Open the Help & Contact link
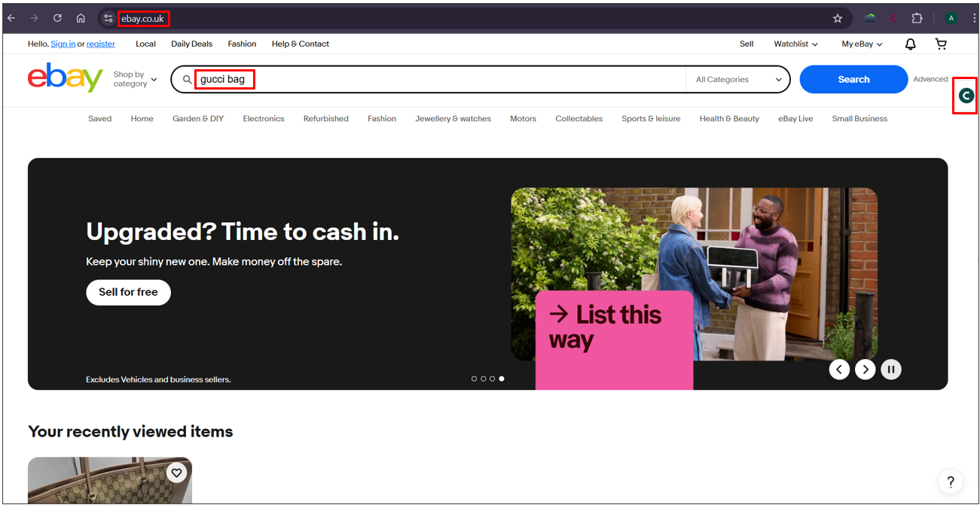Image resolution: width=980 pixels, height=505 pixels. [301, 44]
